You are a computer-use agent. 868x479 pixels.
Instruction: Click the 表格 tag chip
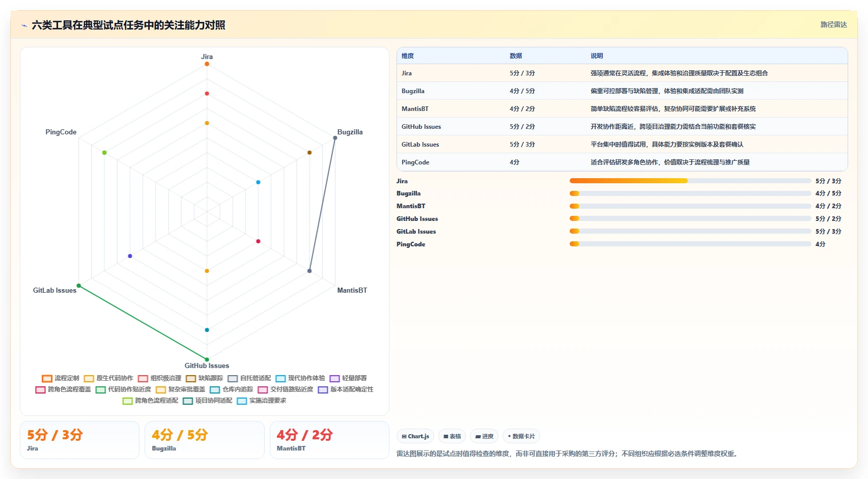pyautogui.click(x=452, y=436)
